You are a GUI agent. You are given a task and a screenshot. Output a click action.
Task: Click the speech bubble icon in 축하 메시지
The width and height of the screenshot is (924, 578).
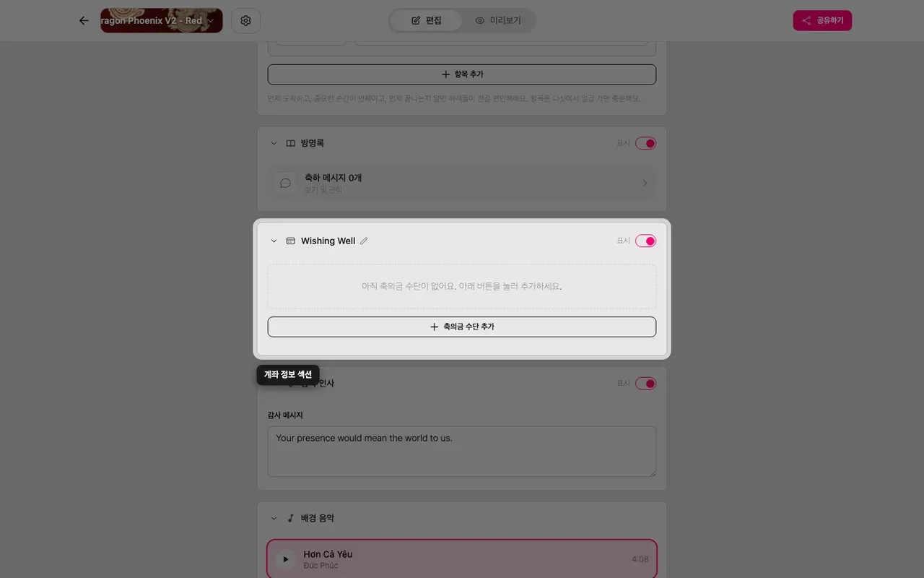tap(285, 184)
